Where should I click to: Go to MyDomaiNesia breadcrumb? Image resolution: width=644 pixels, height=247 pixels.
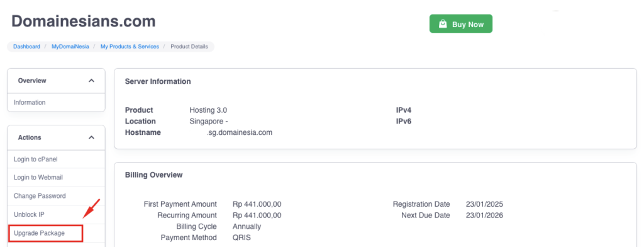coord(70,47)
